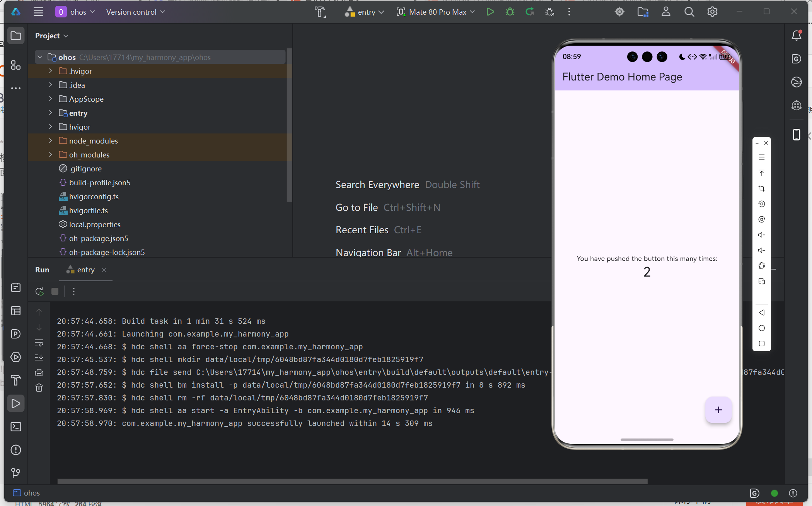Rerun entry in Run panel
The height and width of the screenshot is (506, 812).
[x=39, y=291]
